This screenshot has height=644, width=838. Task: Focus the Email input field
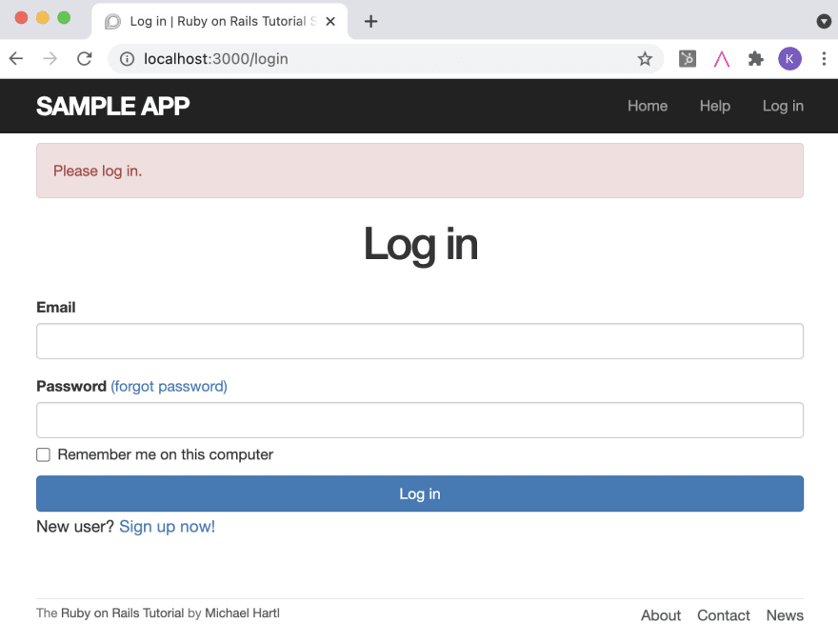tap(420, 341)
